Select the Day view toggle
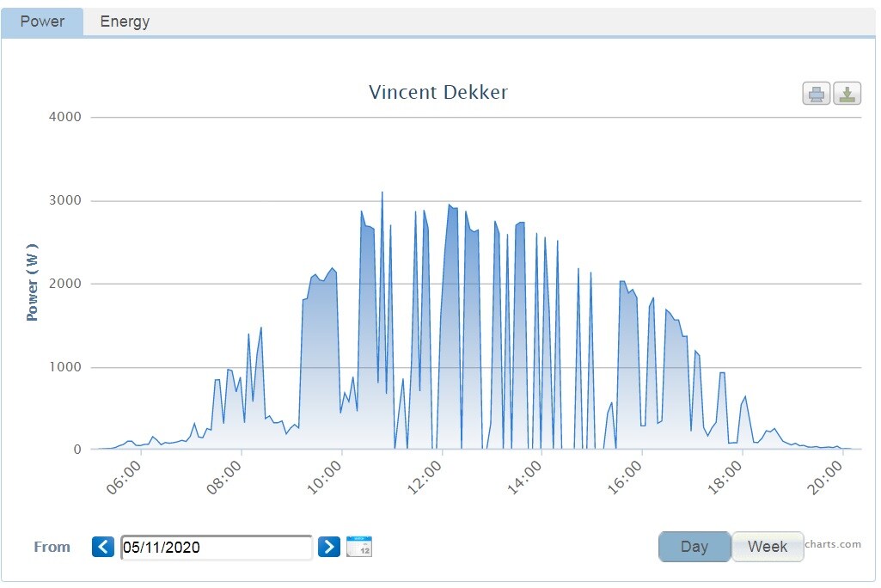881x588 pixels. click(694, 547)
